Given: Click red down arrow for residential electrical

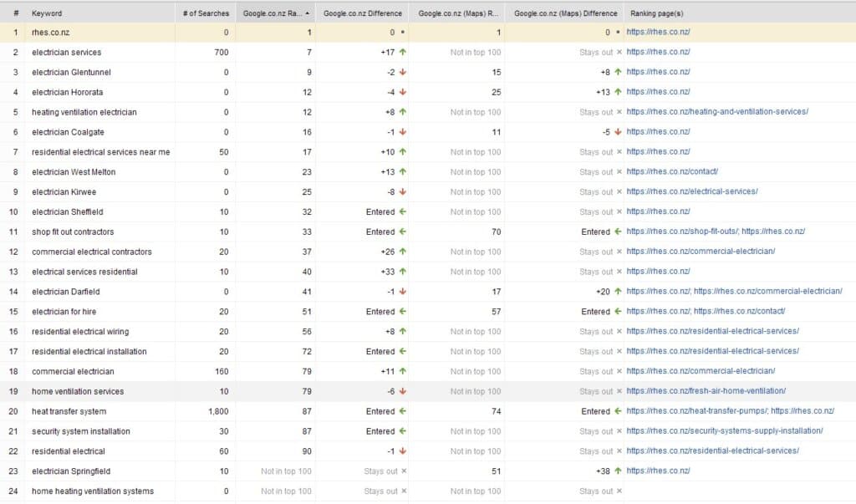Looking at the screenshot, I should point(403,451).
